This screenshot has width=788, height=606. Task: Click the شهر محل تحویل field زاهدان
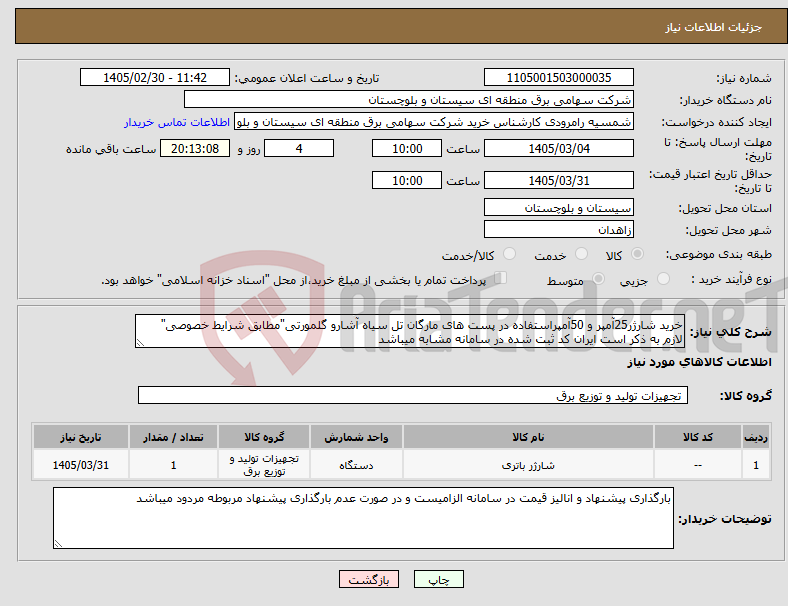pos(559,230)
